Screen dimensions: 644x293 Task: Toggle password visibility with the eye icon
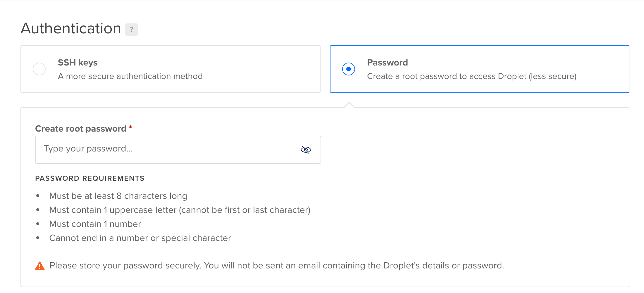306,150
